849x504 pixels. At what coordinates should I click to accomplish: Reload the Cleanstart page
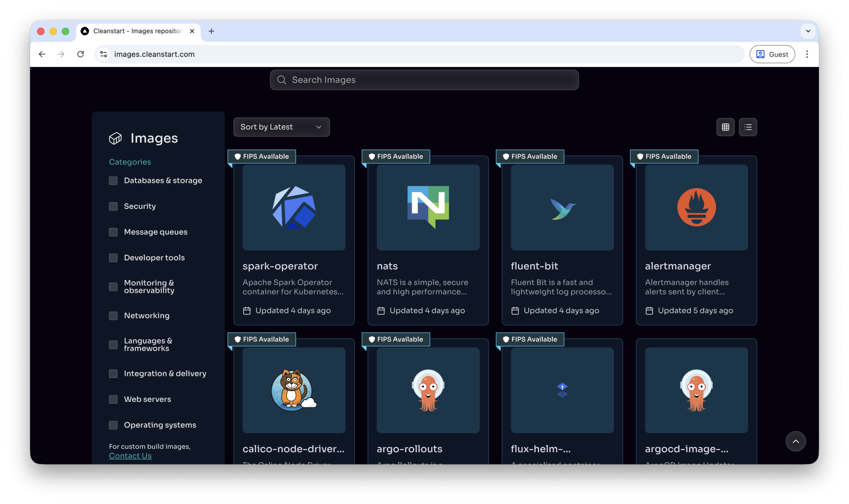tap(80, 54)
